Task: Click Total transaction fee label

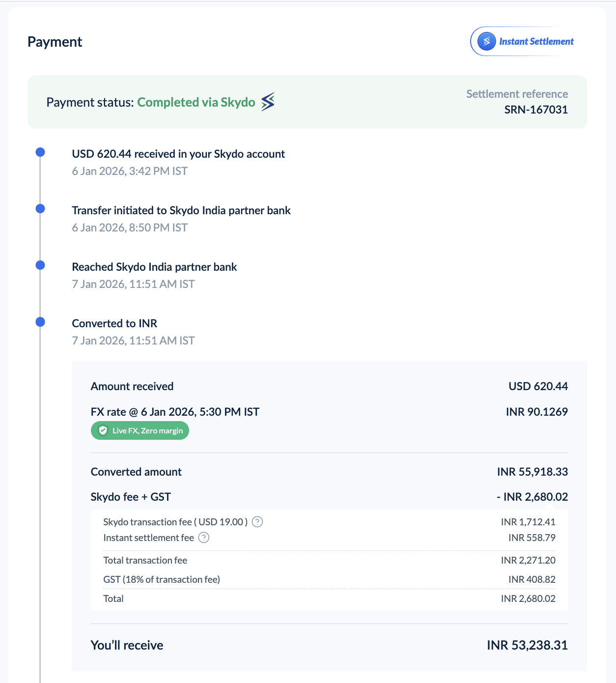Action: pyautogui.click(x=145, y=560)
